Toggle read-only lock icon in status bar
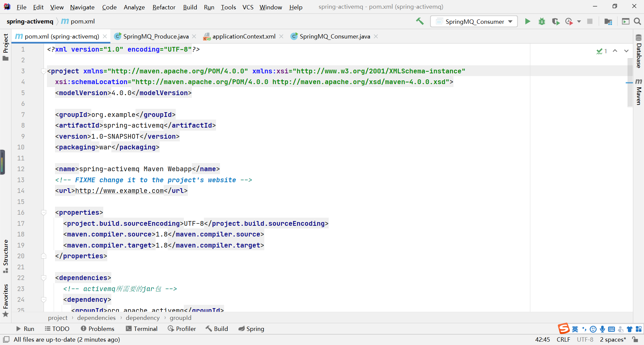Image resolution: width=644 pixels, height=345 pixels. point(635,339)
